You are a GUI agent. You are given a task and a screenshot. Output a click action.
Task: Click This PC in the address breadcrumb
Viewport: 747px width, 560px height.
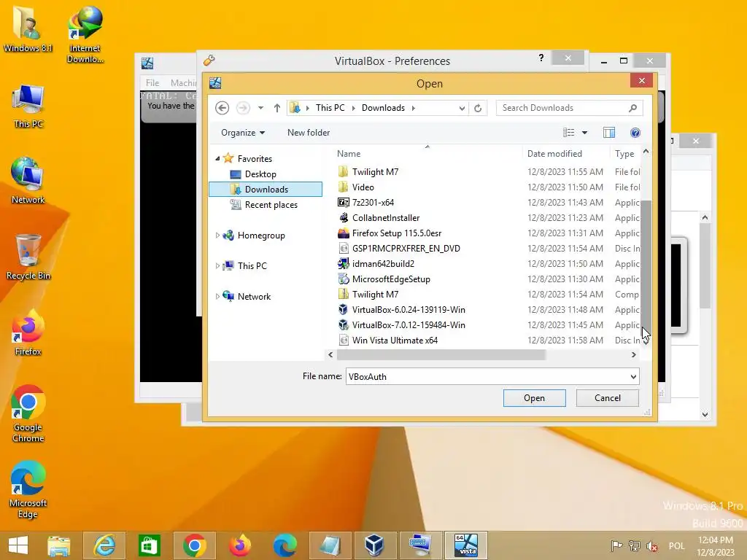(x=330, y=108)
